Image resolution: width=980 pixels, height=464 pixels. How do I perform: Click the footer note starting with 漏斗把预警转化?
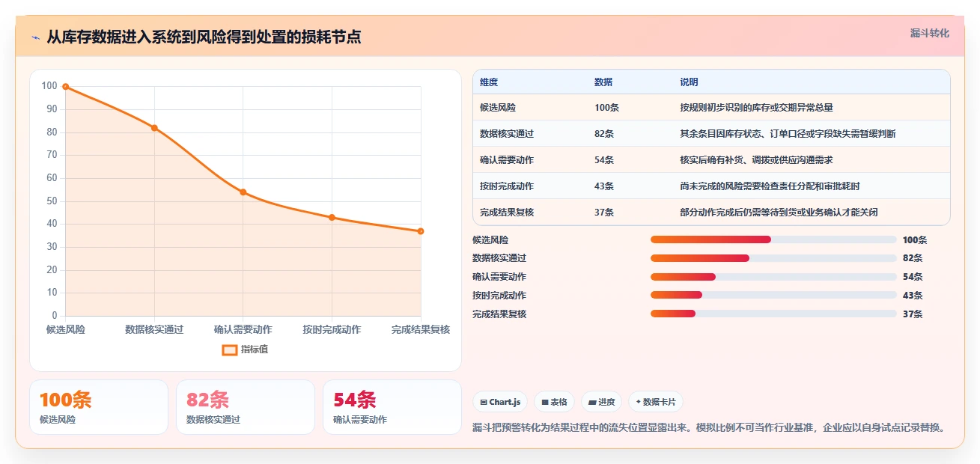point(708,428)
